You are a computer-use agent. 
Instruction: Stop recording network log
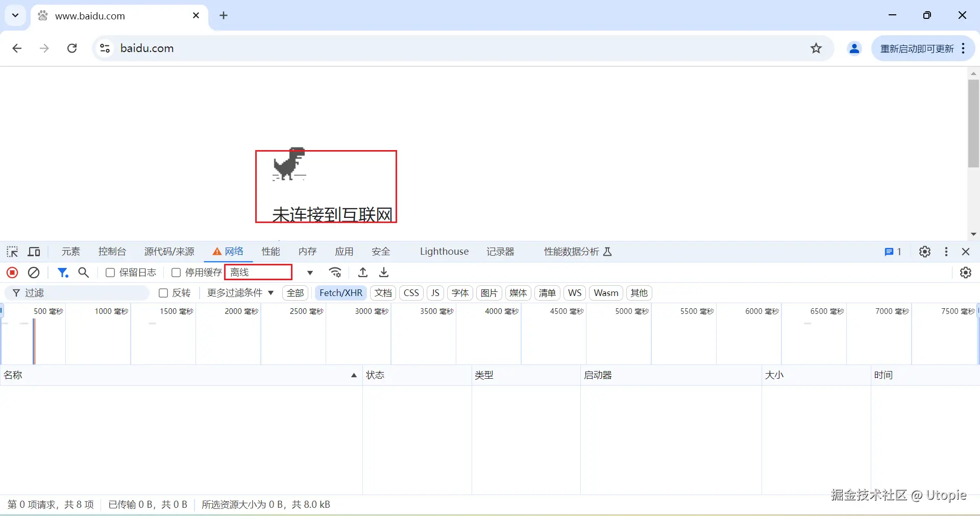point(12,273)
